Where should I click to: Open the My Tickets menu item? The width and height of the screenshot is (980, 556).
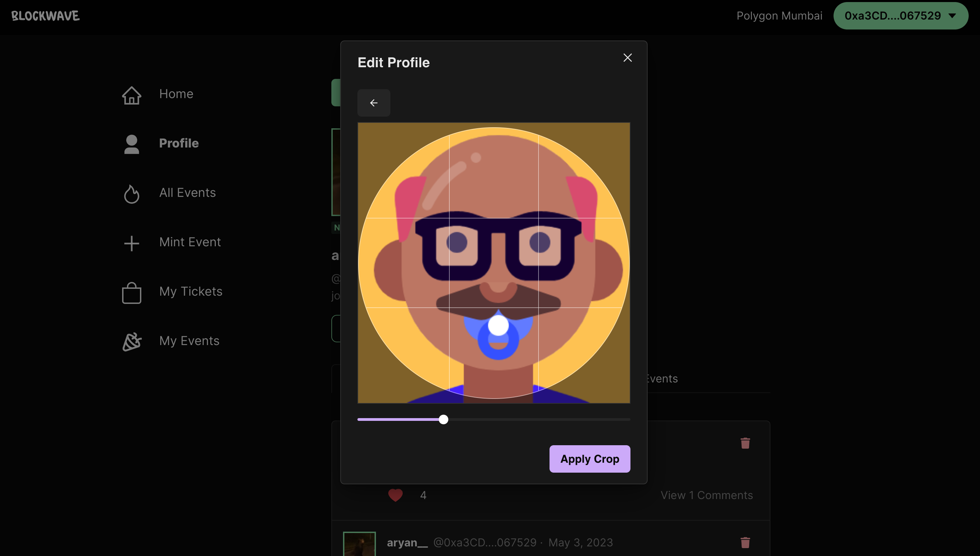[190, 291]
